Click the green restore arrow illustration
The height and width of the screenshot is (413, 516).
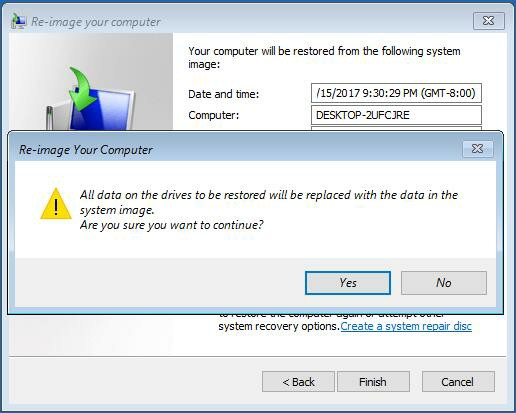82,88
